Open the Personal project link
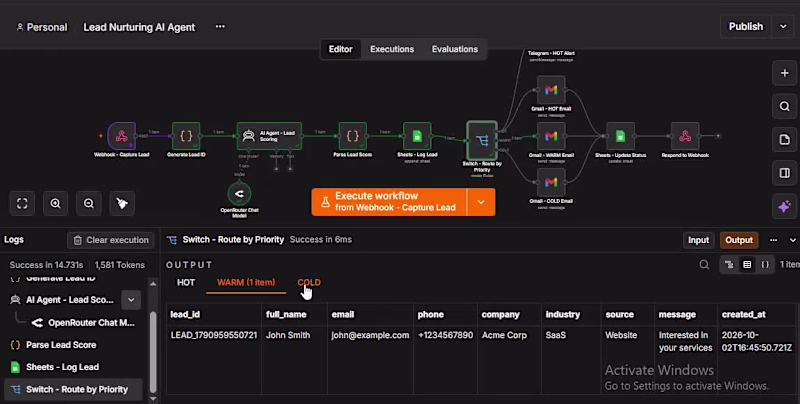Viewport: 800px width, 404px height. [x=41, y=27]
